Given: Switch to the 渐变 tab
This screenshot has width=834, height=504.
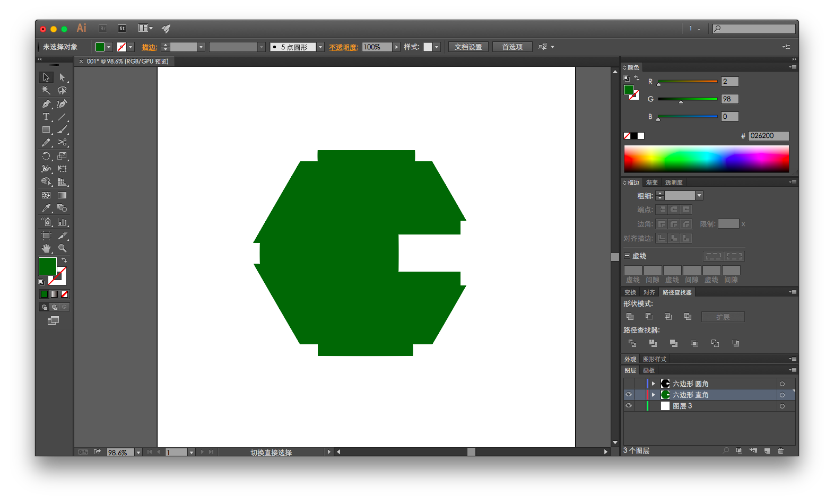Looking at the screenshot, I should point(652,183).
